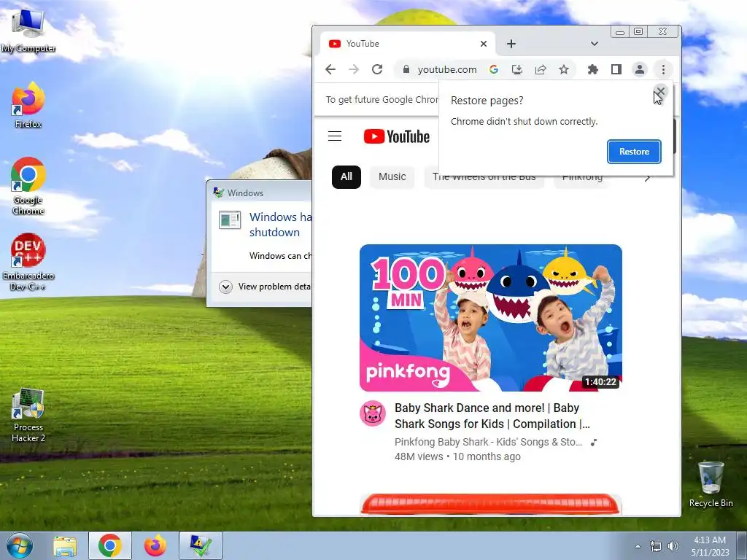Open Google Chrome desktop shortcut
The width and height of the screenshot is (747, 560).
tap(28, 186)
